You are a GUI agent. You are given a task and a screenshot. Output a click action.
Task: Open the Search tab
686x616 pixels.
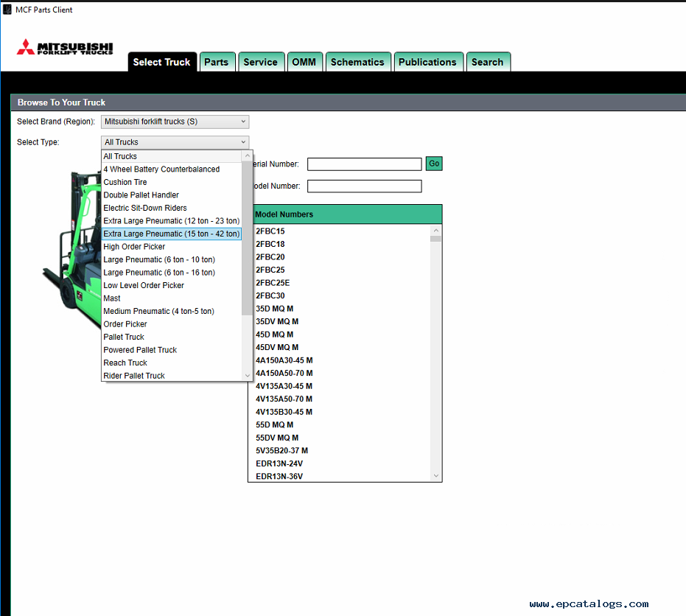click(x=487, y=62)
